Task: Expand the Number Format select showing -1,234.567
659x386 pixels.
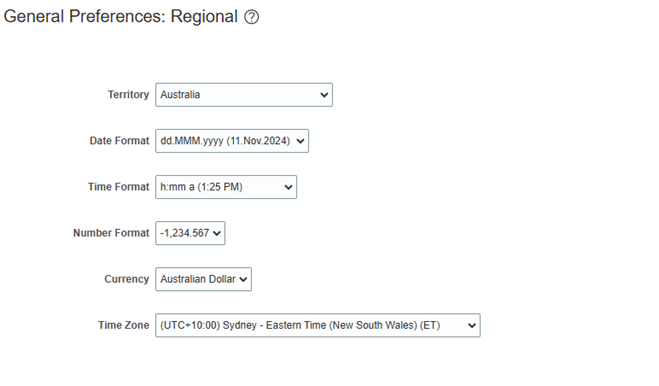Action: [190, 233]
